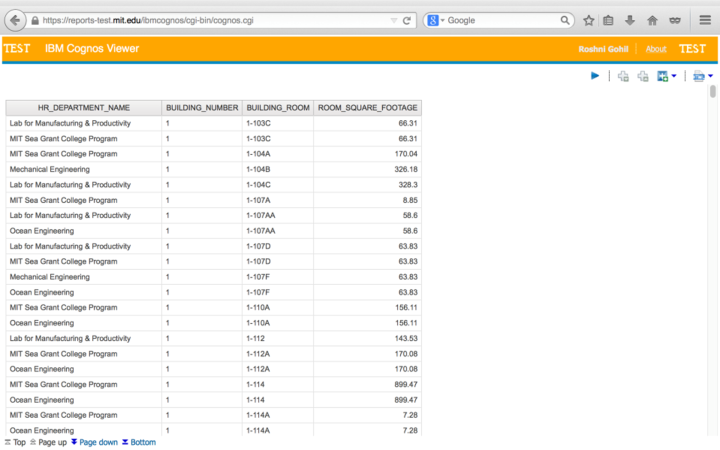This screenshot has width=720, height=450.
Task: Click the Run report play icon
Action: pos(595,76)
